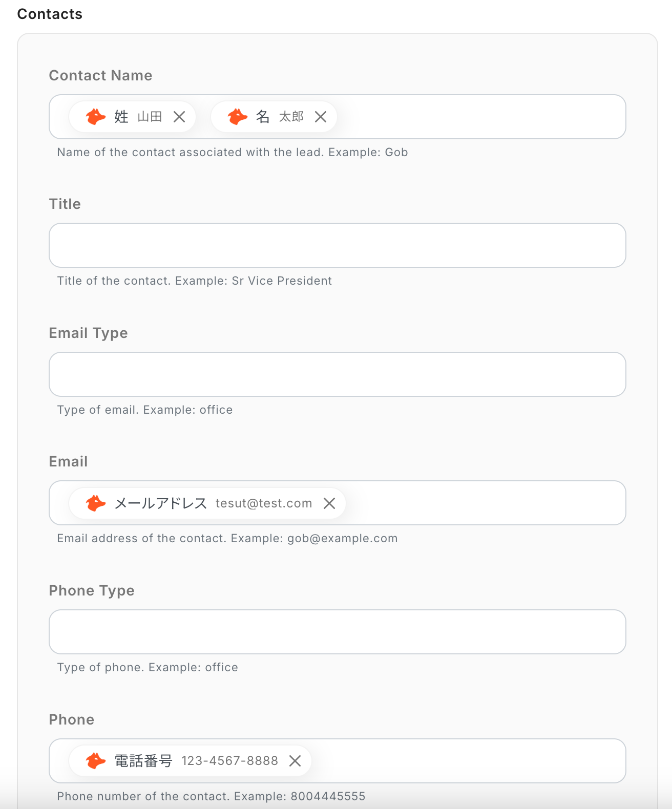The width and height of the screenshot is (672, 809).
Task: Click the Phone Type field label
Action: 91,590
